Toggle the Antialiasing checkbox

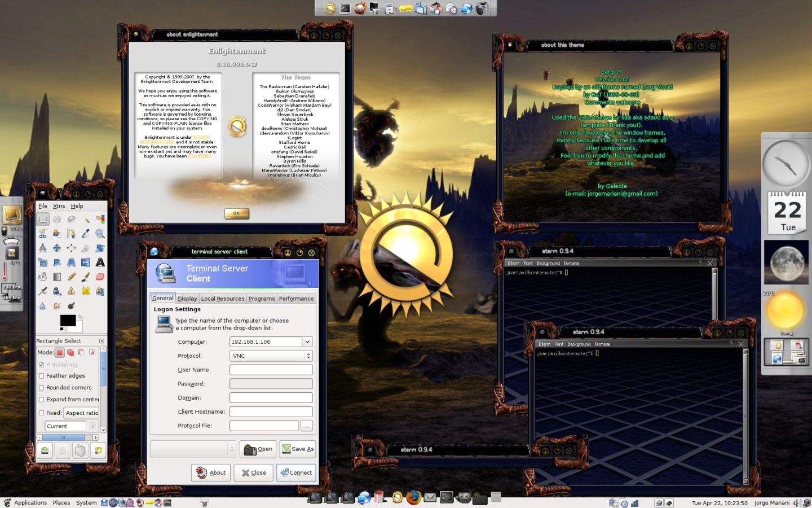[x=41, y=365]
